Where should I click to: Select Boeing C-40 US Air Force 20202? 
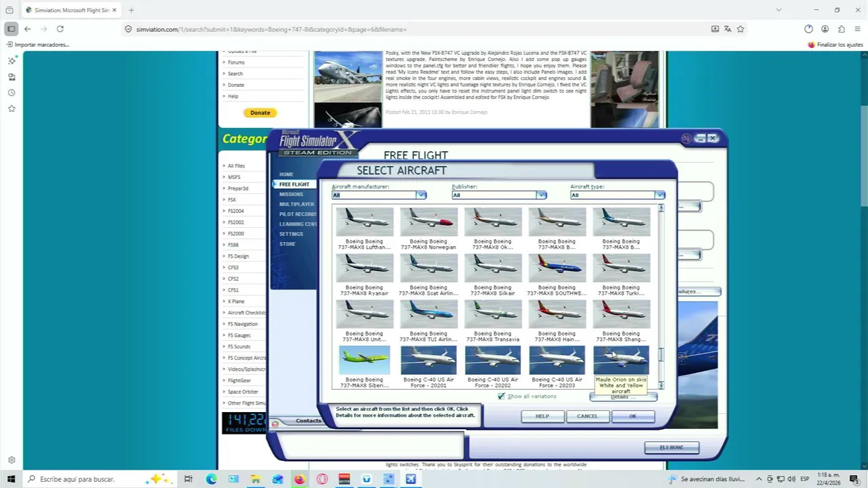[x=493, y=360]
